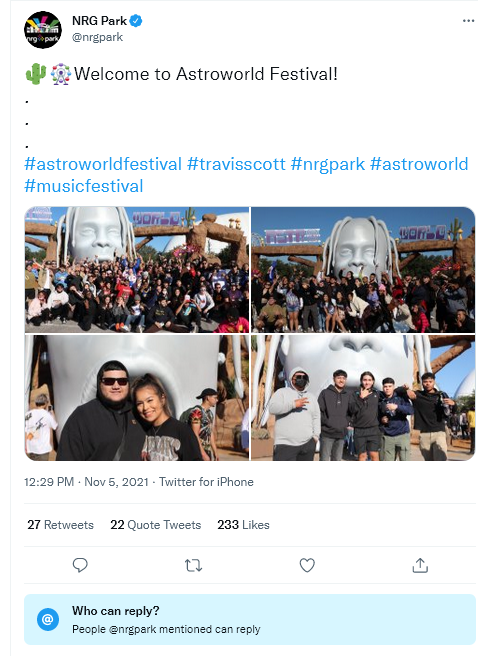Image resolution: width=478 pixels, height=656 pixels.
Task: Open the bottom-left couple photo
Action: click(137, 398)
